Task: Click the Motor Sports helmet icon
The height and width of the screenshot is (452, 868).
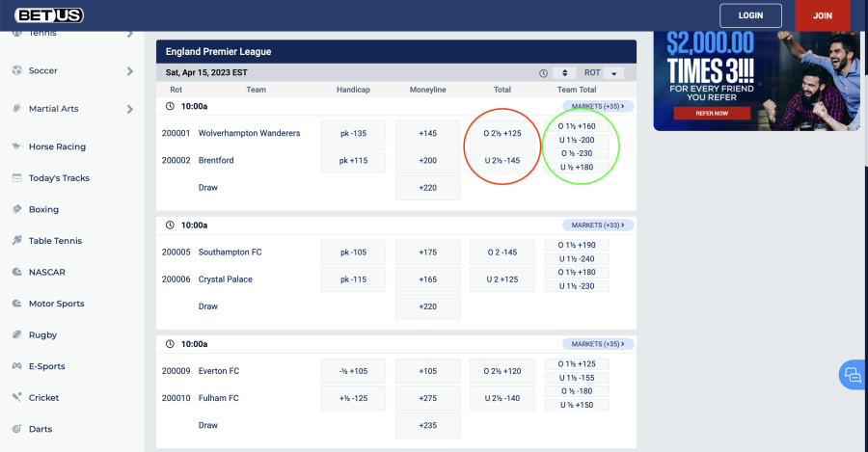Action: coord(17,304)
